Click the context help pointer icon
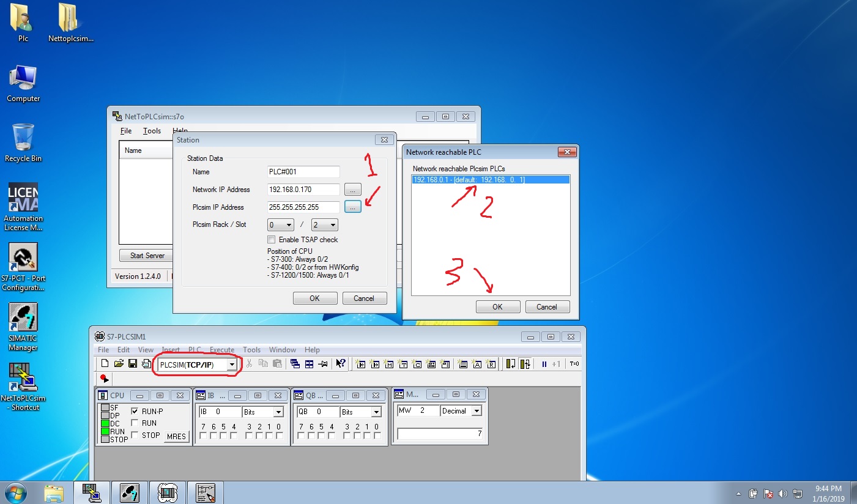This screenshot has width=857, height=504. point(341,364)
